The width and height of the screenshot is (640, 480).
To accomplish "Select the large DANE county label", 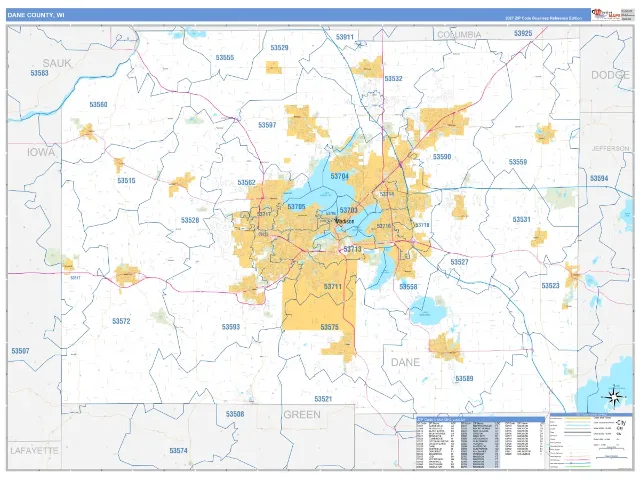I will 405,362.
